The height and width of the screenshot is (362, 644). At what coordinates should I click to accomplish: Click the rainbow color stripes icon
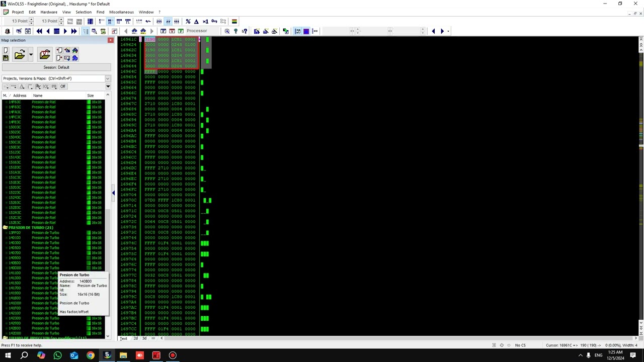click(234, 22)
